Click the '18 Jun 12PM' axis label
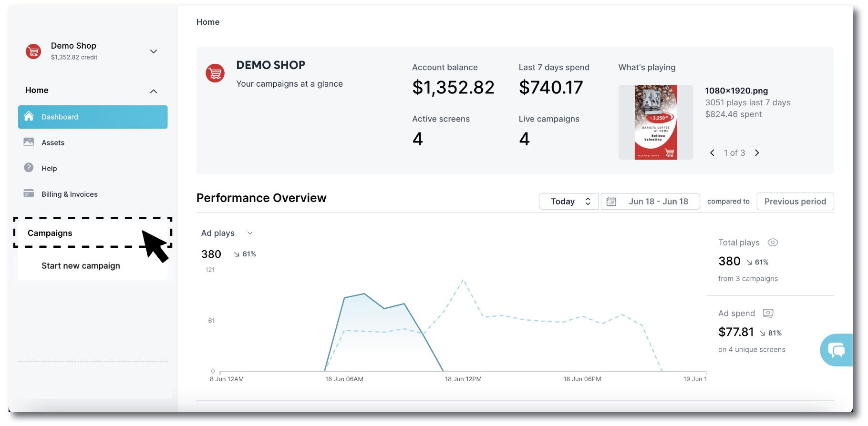The image size is (868, 426). (463, 379)
